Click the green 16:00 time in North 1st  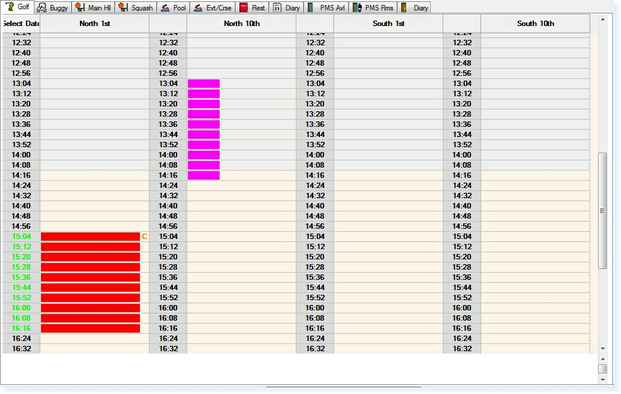pos(21,308)
